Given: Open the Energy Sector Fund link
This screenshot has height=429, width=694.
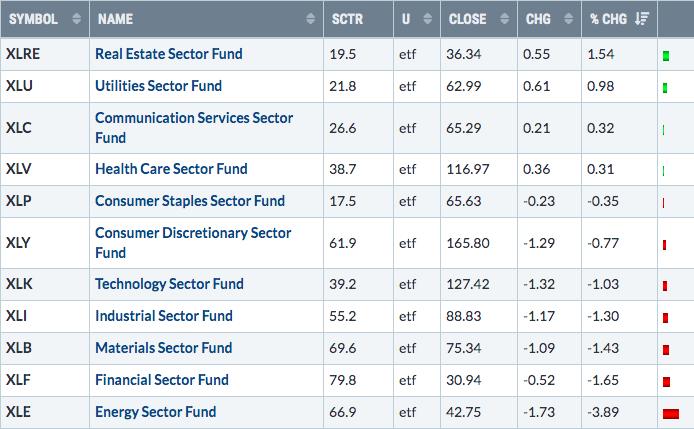Looking at the screenshot, I should [x=155, y=411].
